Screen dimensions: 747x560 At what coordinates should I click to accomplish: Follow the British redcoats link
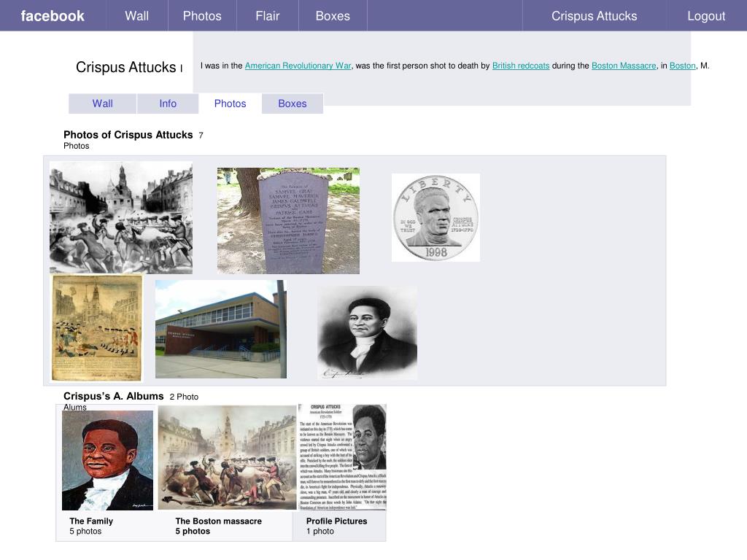[x=521, y=66]
